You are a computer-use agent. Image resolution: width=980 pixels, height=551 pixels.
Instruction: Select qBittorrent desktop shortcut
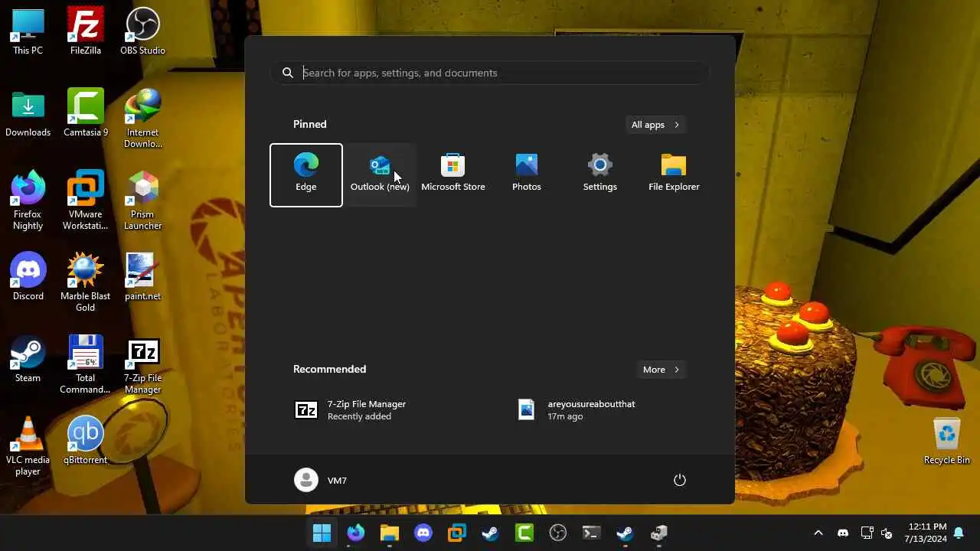coord(85,442)
